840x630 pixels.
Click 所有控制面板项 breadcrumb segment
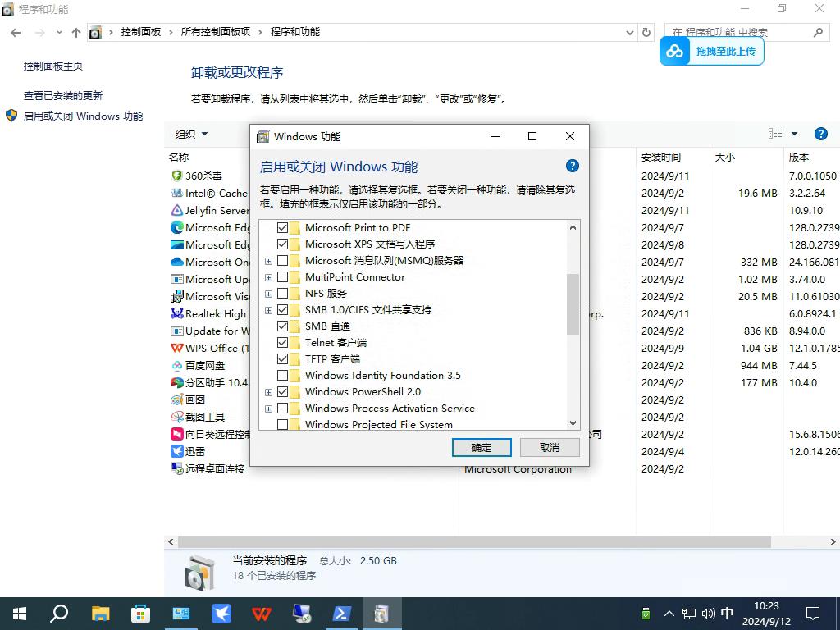pyautogui.click(x=216, y=32)
